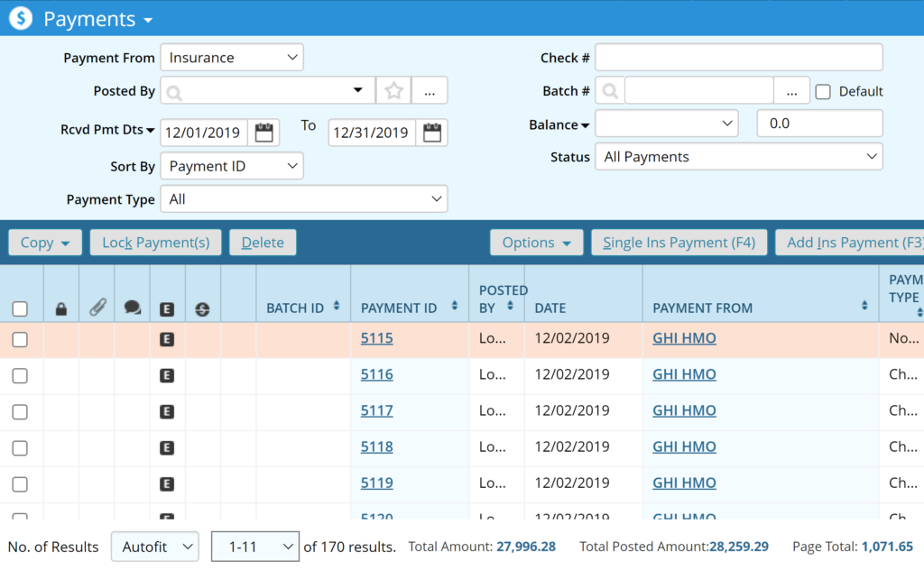Click the comments bubble column icon

(x=132, y=308)
